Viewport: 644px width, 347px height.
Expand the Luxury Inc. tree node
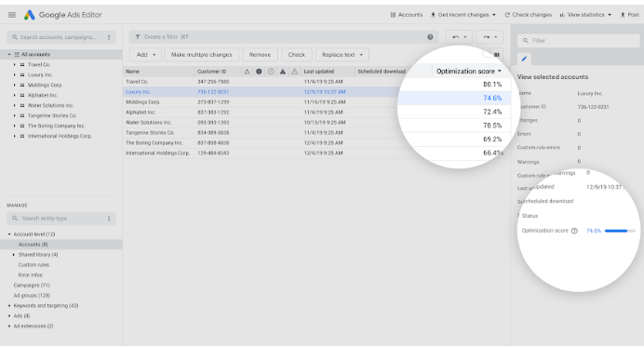[14, 74]
